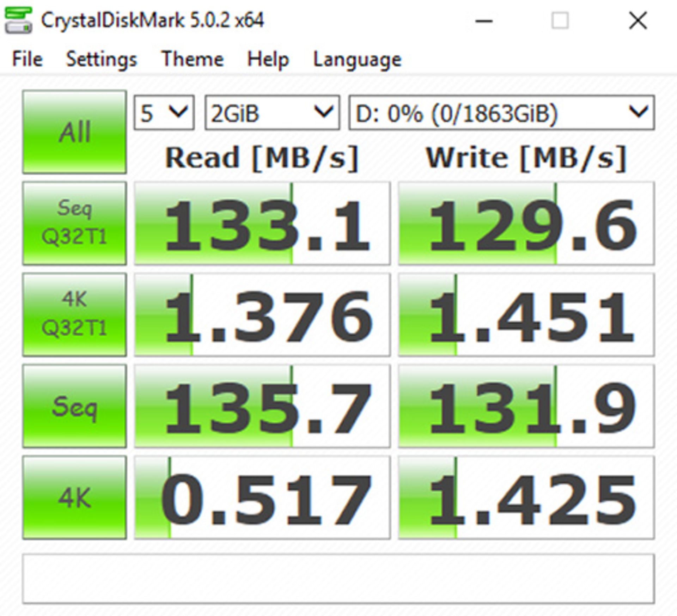Open the Settings menu

(x=102, y=59)
